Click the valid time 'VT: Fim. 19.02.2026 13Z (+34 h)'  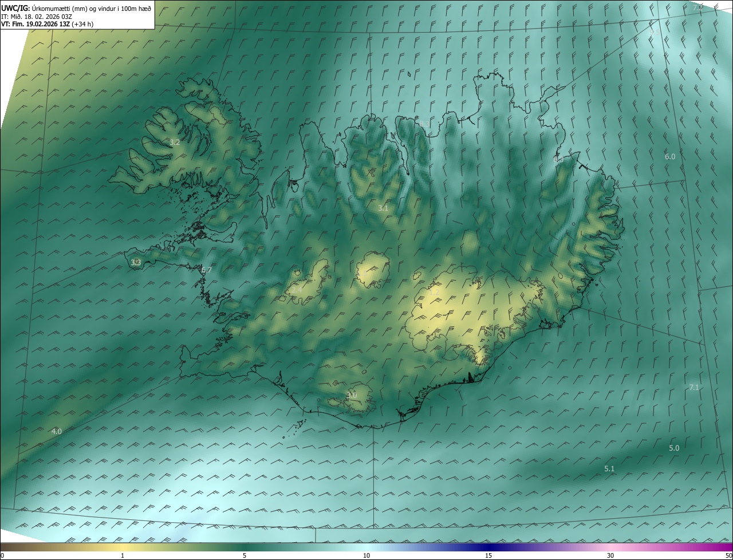[48, 24]
